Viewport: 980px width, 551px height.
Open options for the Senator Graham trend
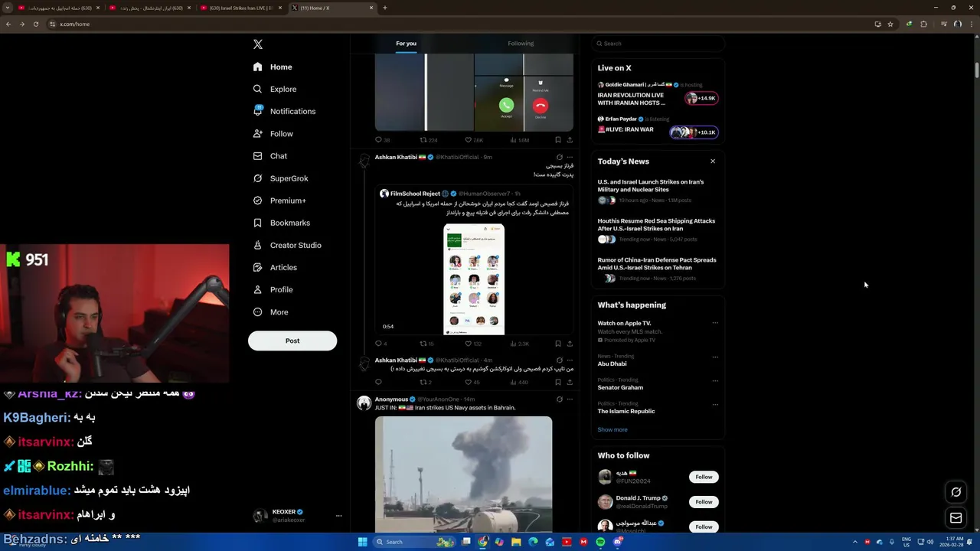[x=715, y=380]
